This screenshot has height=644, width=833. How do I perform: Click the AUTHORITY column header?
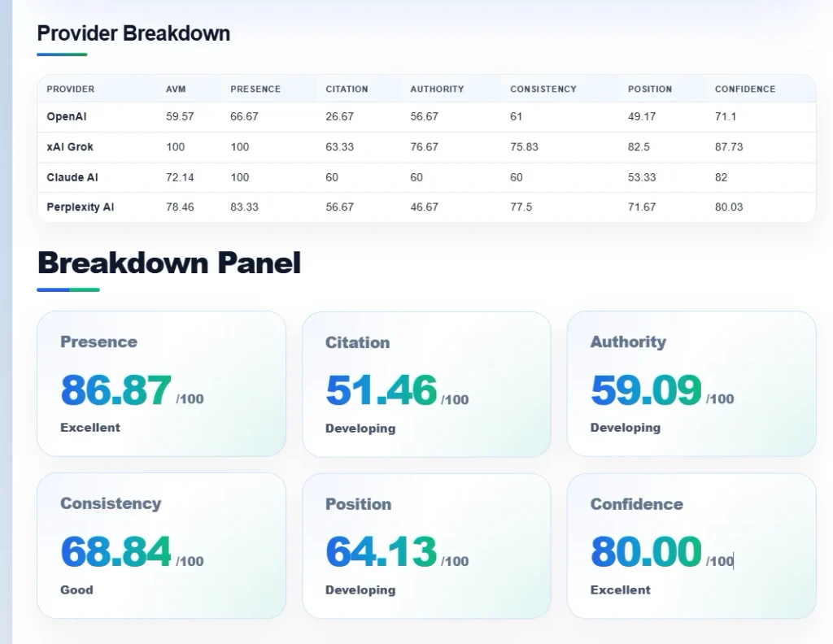[x=437, y=89]
